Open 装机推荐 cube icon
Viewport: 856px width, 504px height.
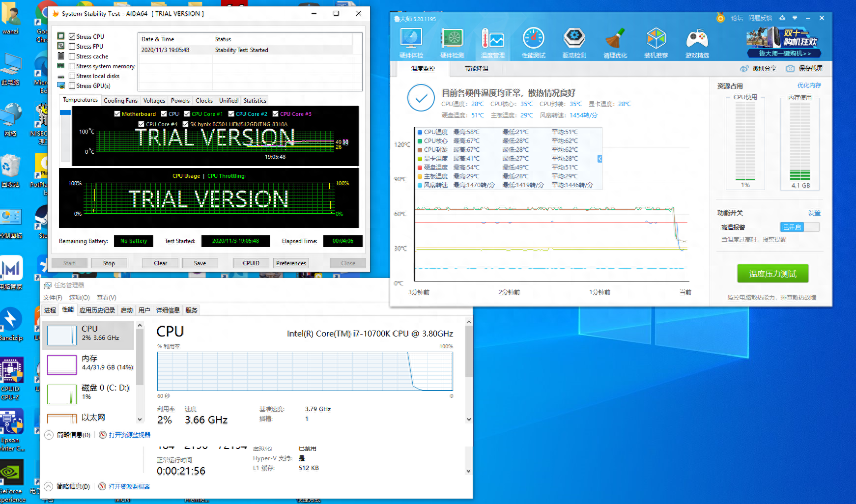(656, 43)
